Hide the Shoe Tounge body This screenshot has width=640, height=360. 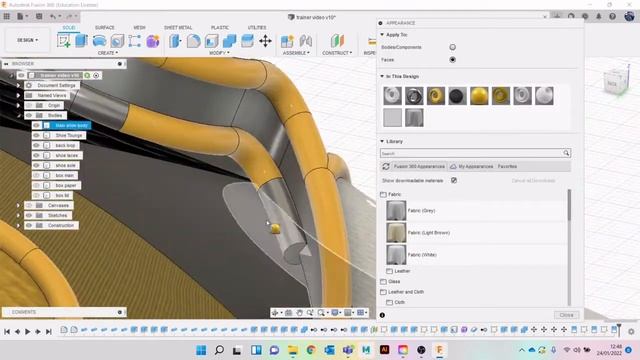pyautogui.click(x=36, y=135)
